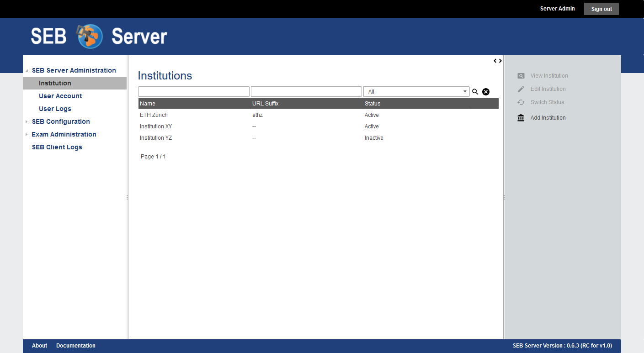
Task: Open User Logs in the sidebar
Action: coord(55,109)
